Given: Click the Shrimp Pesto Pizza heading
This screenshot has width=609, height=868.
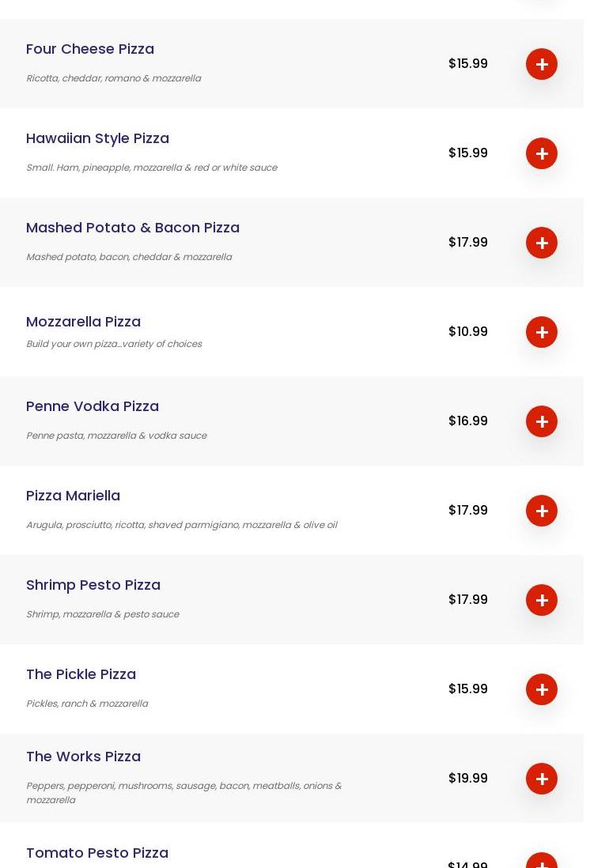Looking at the screenshot, I should click(x=93, y=585).
